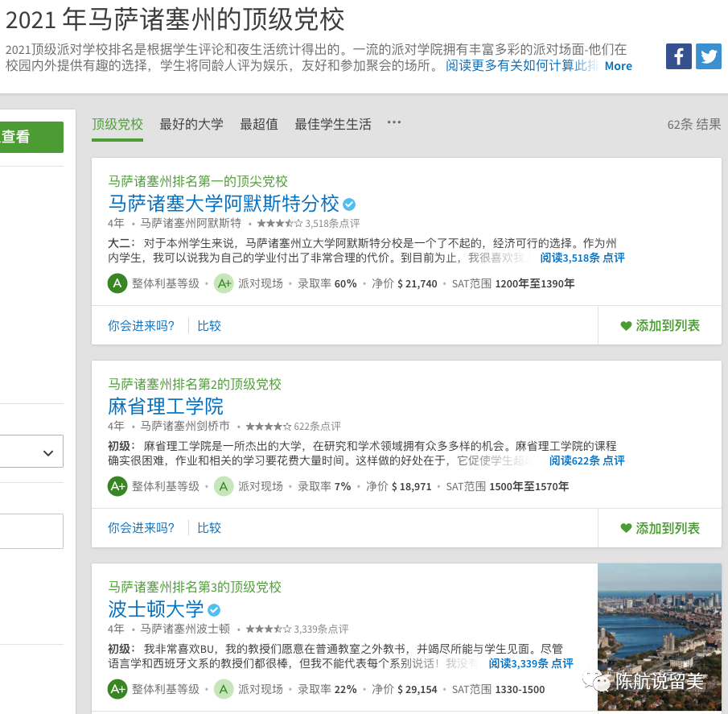Click the three-dots more tabs icon
The width and height of the screenshot is (728, 714).
point(393,122)
